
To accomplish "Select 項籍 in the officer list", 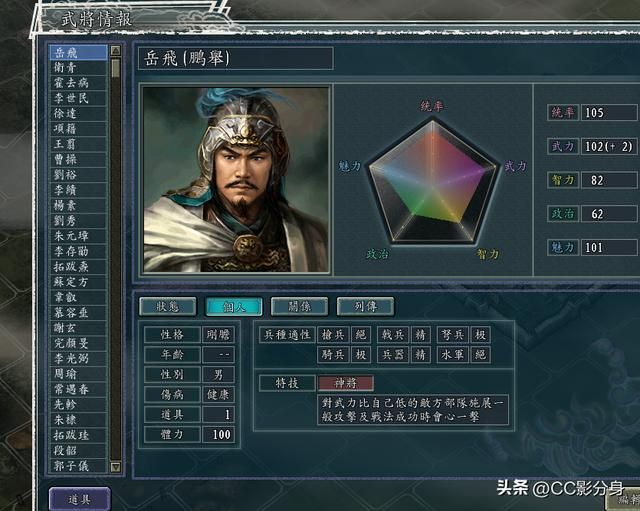I will tap(78, 129).
